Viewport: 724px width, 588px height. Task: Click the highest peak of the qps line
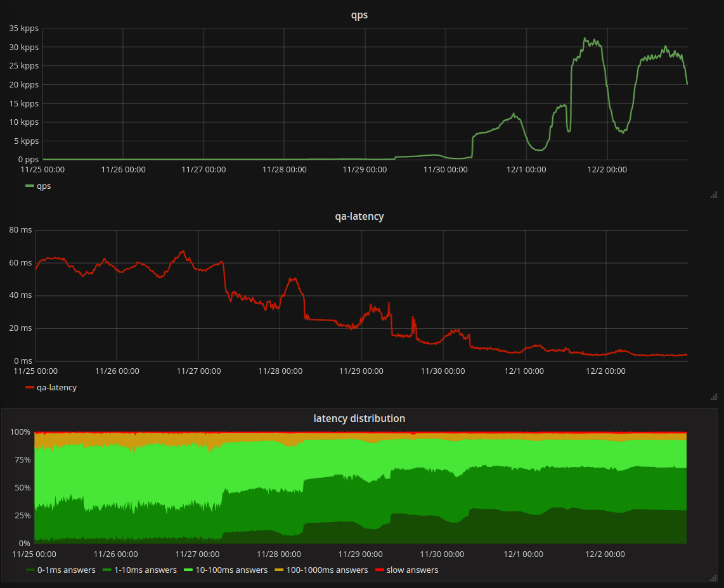pos(586,38)
